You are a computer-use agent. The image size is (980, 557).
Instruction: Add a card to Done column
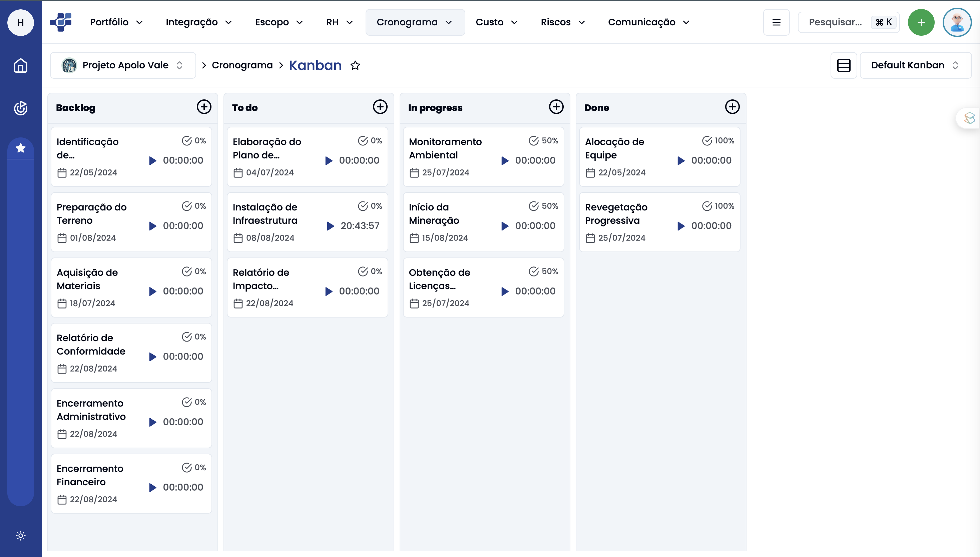[x=732, y=107]
